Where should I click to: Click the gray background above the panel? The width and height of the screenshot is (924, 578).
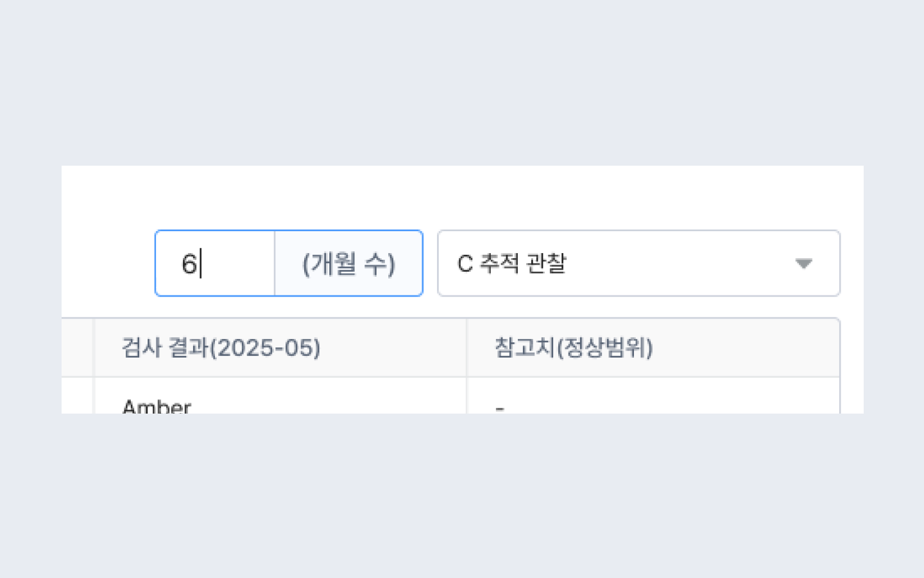tap(462, 83)
